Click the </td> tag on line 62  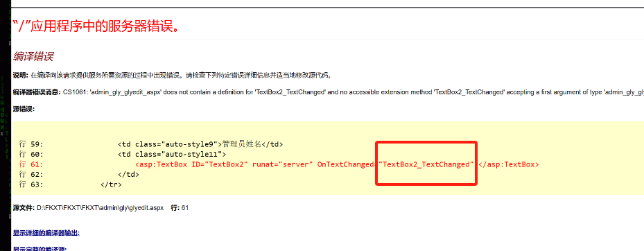tap(128, 175)
